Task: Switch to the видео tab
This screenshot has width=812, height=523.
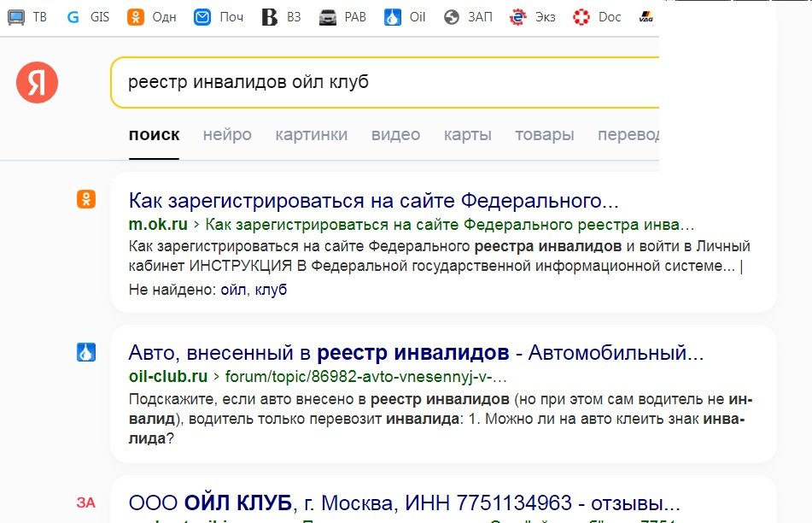Action: [395, 135]
